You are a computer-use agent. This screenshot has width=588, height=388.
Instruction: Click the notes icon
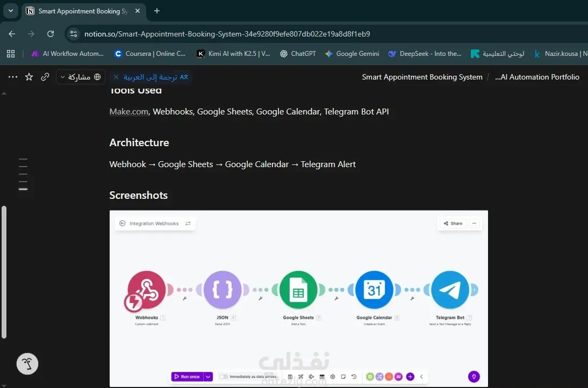[x=343, y=377]
